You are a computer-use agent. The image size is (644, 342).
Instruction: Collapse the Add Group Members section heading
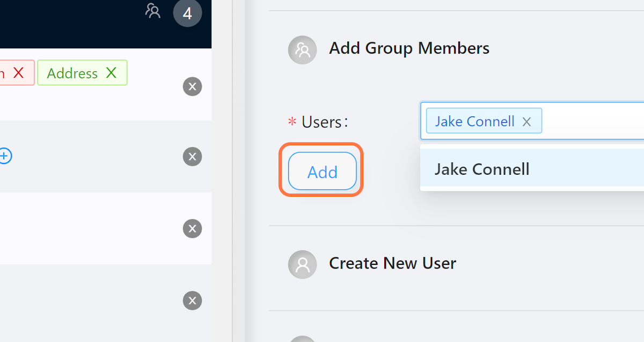coord(409,48)
